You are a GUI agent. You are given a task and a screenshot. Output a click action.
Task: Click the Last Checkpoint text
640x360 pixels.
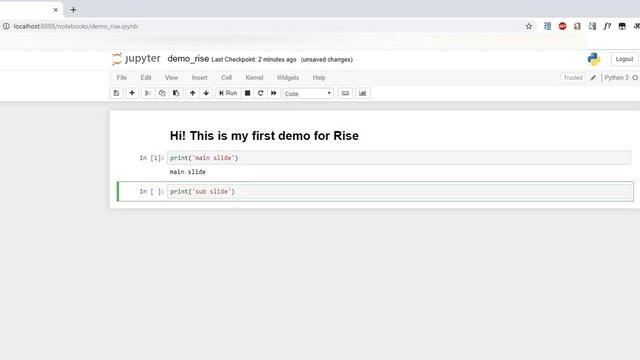tap(253, 60)
